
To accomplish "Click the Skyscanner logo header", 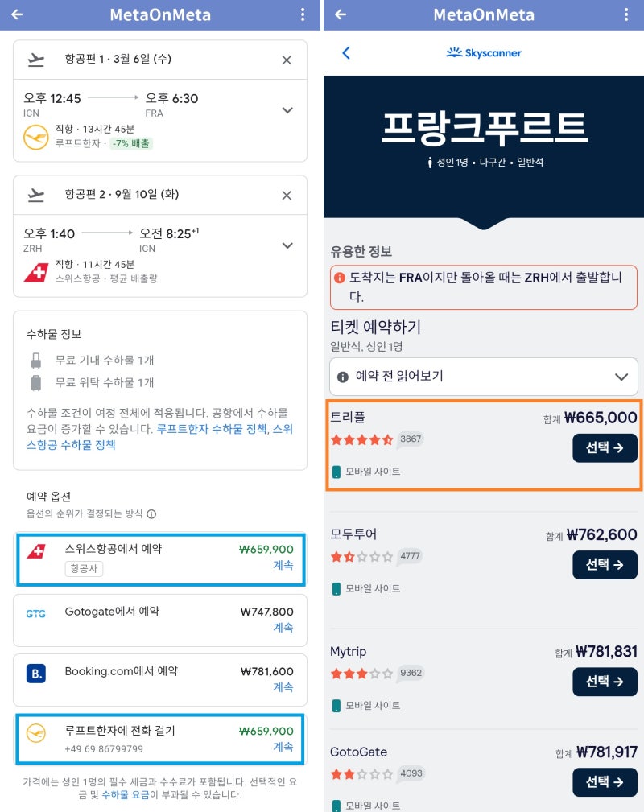I will 483,51.
